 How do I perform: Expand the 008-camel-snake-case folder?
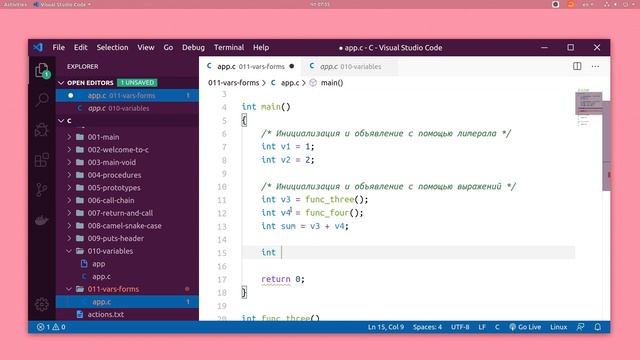point(69,226)
